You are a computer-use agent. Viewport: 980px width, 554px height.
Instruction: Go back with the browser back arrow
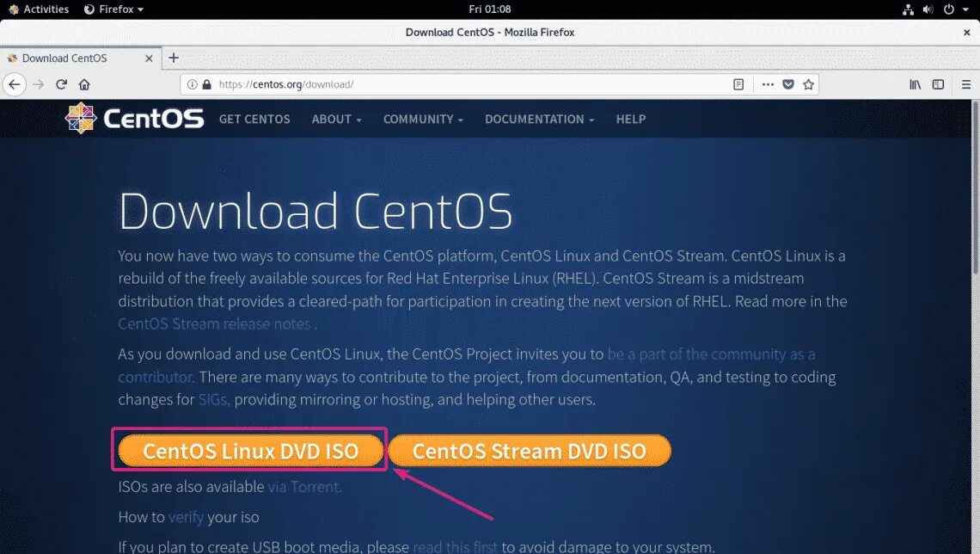(x=15, y=84)
